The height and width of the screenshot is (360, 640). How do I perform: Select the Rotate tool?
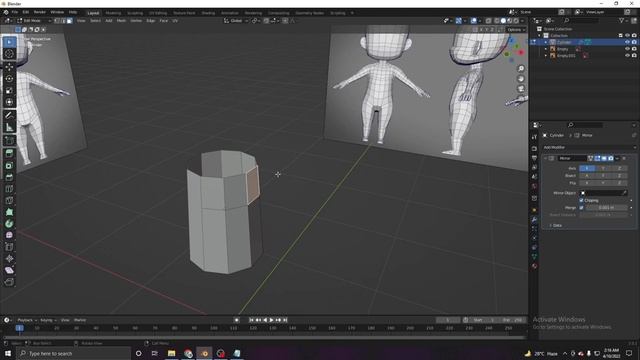tap(9, 78)
